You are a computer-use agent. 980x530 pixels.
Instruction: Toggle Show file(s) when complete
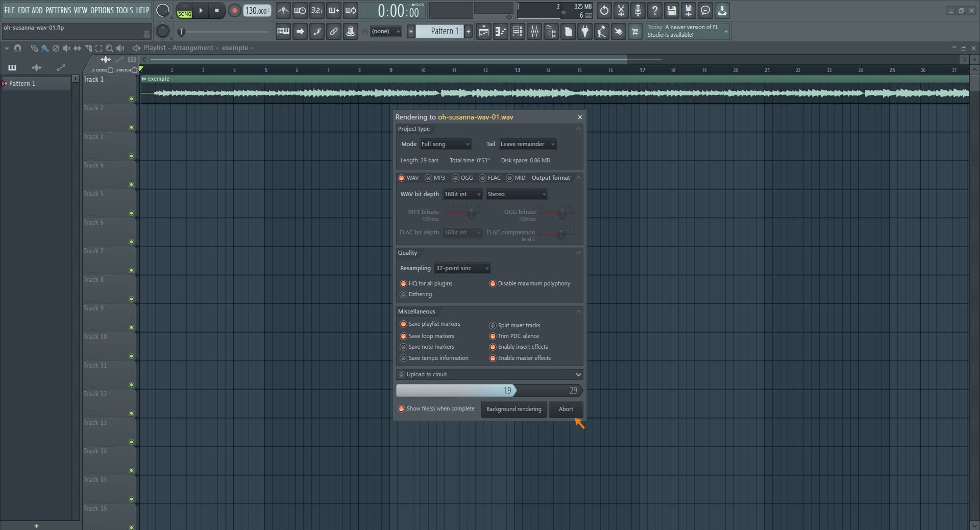point(436,408)
